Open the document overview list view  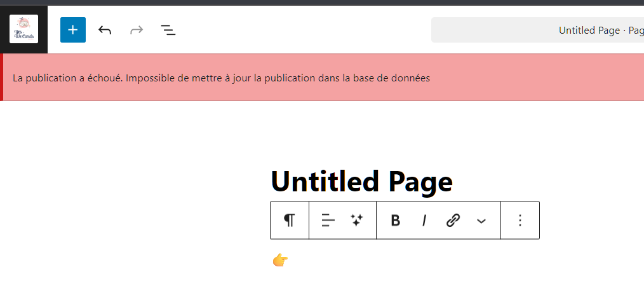click(x=168, y=30)
